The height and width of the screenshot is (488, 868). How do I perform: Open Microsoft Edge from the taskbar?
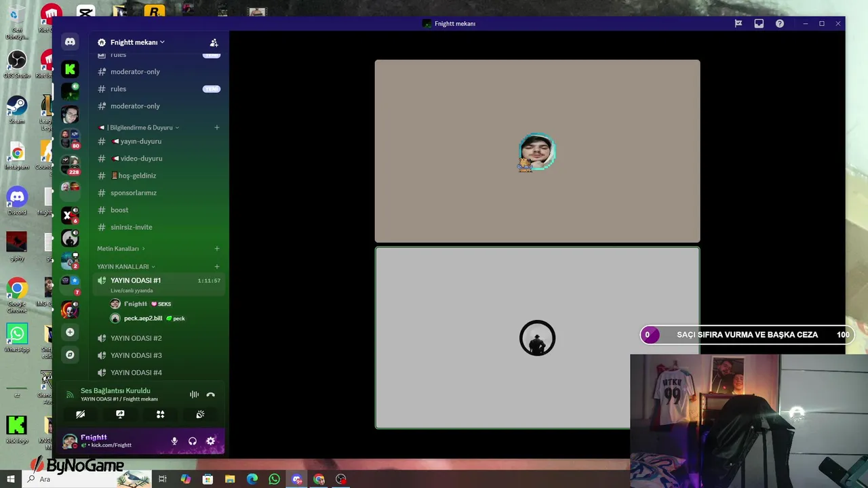pyautogui.click(x=252, y=479)
